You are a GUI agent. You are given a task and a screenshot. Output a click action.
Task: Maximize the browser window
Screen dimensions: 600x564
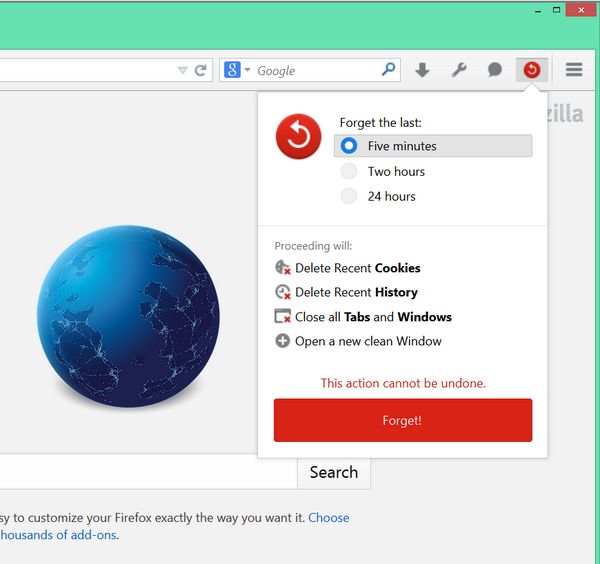[557, 9]
